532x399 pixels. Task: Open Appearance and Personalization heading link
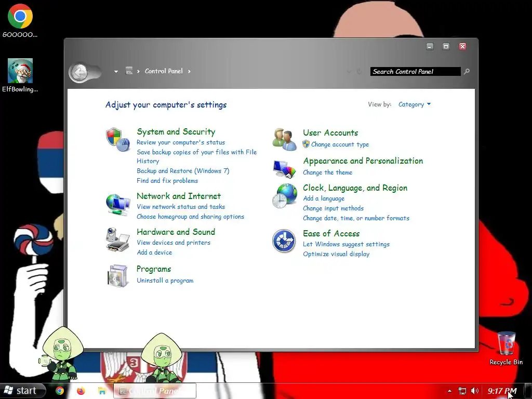tap(363, 161)
